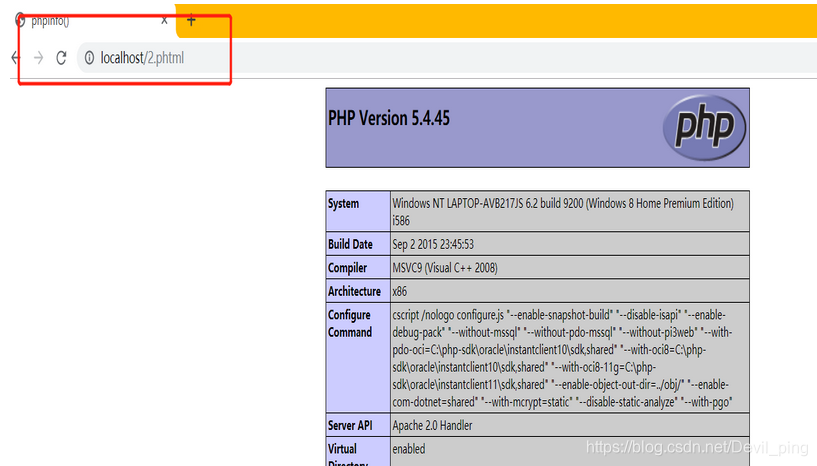Click the Server API label

[x=350, y=425]
